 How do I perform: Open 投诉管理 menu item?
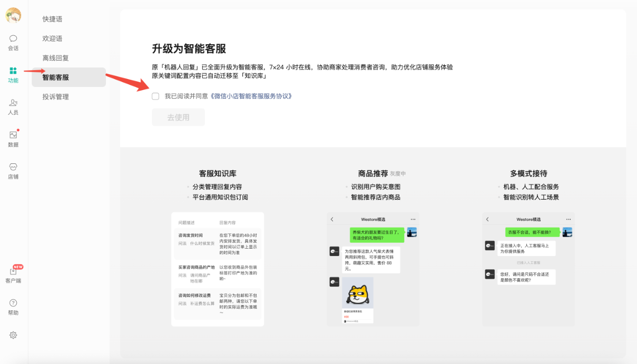(x=56, y=97)
